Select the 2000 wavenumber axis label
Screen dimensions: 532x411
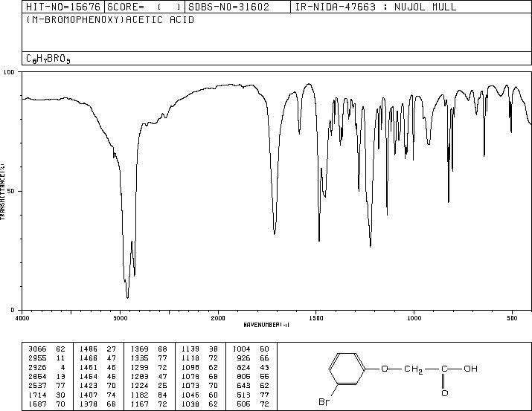pyautogui.click(x=218, y=317)
